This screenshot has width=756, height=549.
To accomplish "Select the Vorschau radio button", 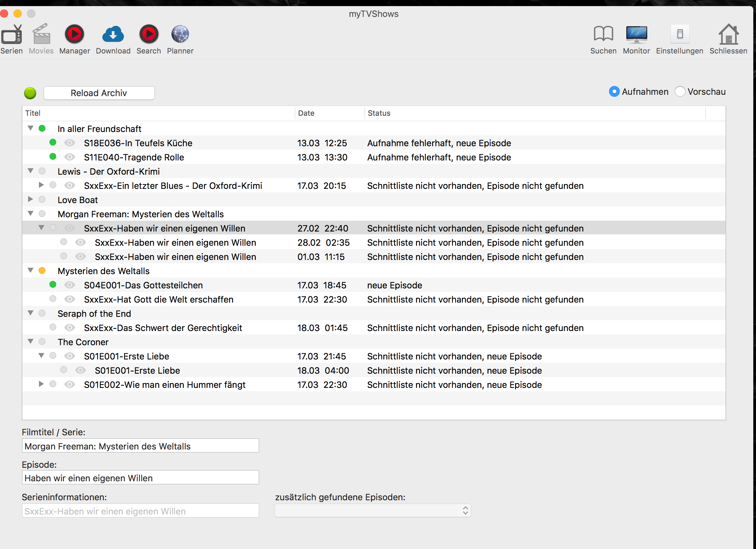I will point(680,92).
